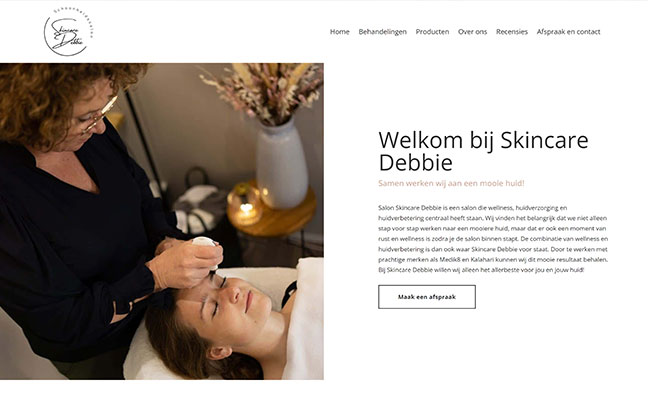Viewport: 648px width, 404px height.
Task: Click the Welkom bij Skincare Debbie heading
Action: tap(483, 151)
